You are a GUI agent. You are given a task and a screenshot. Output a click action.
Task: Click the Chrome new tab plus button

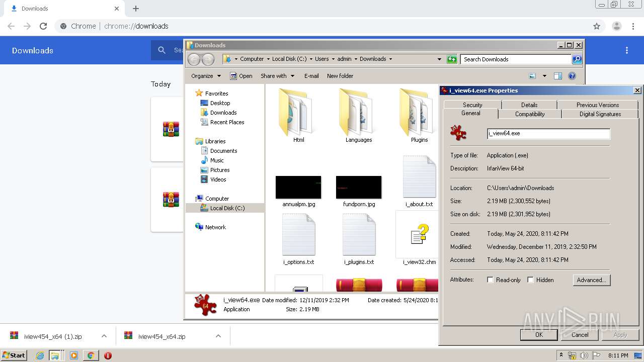pos(136,9)
